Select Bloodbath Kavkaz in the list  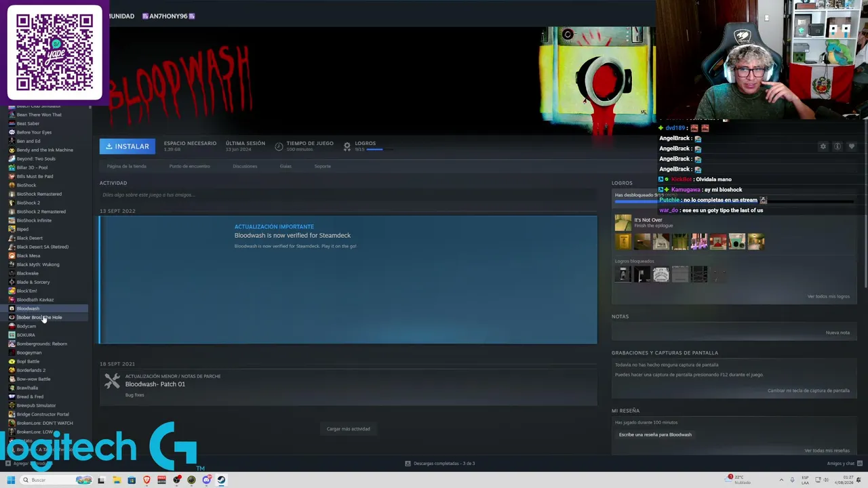pos(35,300)
